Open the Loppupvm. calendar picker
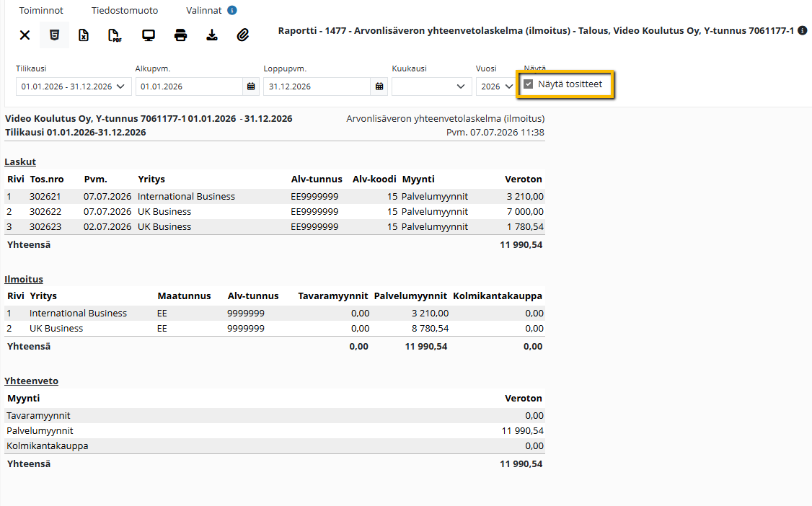The image size is (812, 506). [379, 86]
